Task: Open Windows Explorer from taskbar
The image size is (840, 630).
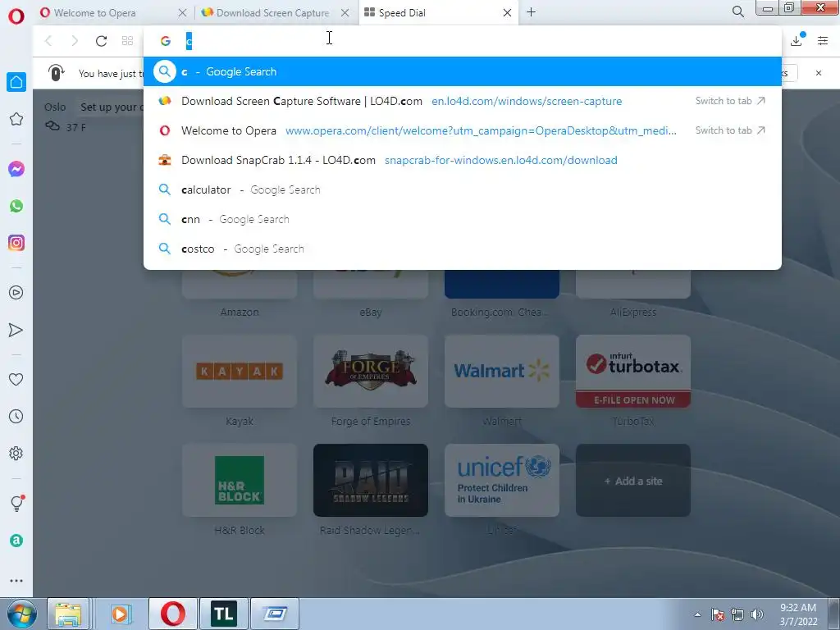Action: (x=68, y=614)
